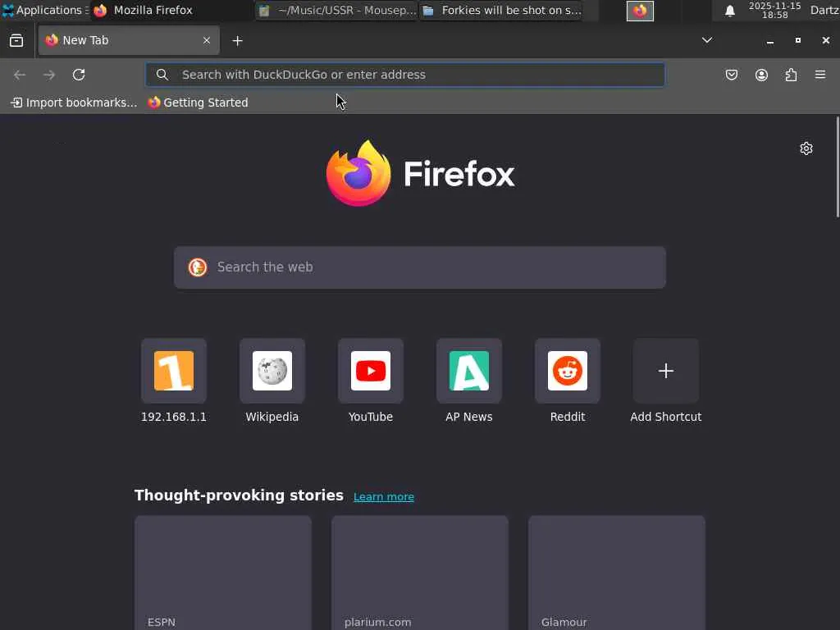This screenshot has width=840, height=630.
Task: Click the Firefox workspace thumbnail in panel
Action: (x=640, y=11)
